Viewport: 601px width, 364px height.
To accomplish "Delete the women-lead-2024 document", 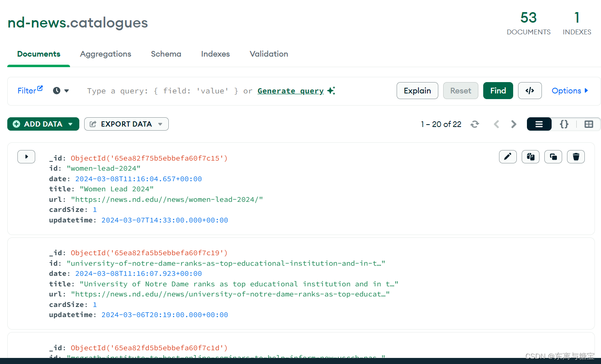I will (x=576, y=157).
